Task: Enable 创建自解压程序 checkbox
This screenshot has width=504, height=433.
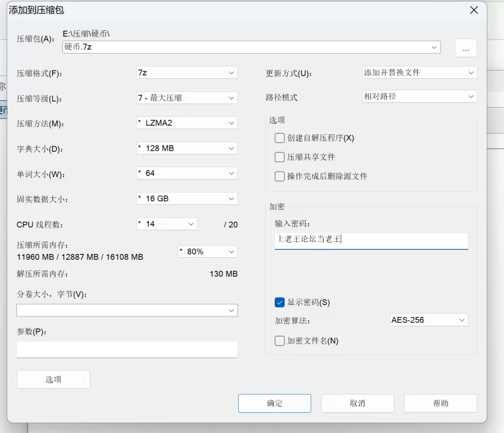Action: [x=280, y=138]
